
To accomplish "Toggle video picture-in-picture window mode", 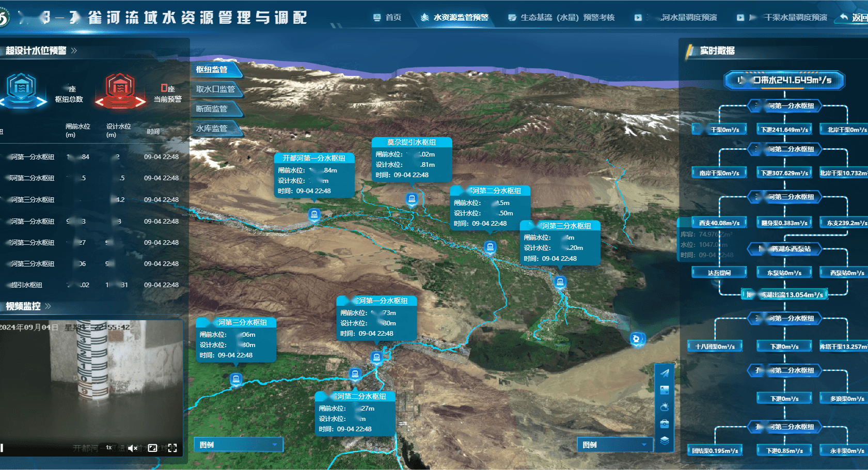I will pyautogui.click(x=152, y=448).
